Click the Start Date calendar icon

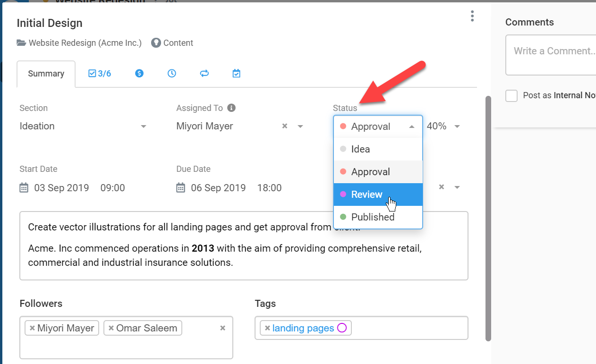[x=24, y=188]
